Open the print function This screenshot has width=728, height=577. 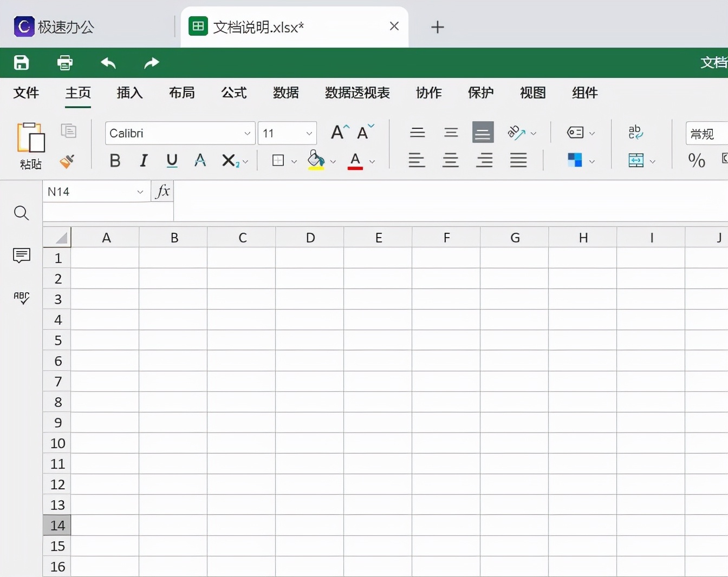click(64, 63)
